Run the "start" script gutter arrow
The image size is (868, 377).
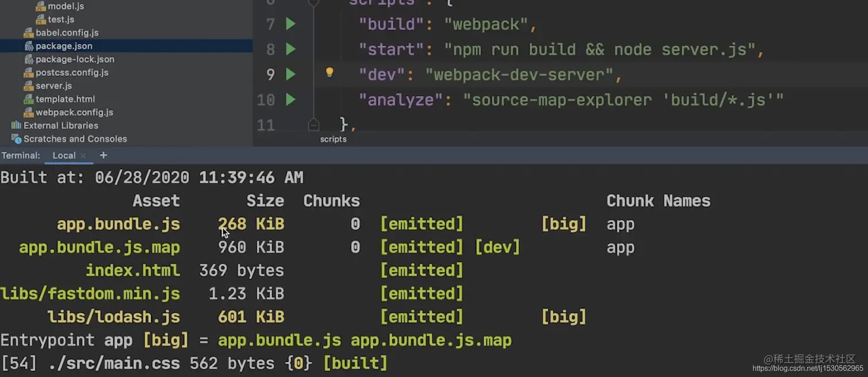click(x=290, y=49)
